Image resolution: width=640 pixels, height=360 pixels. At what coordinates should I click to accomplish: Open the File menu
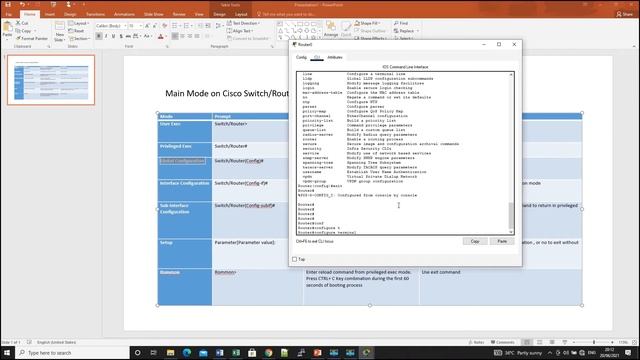[9, 14]
